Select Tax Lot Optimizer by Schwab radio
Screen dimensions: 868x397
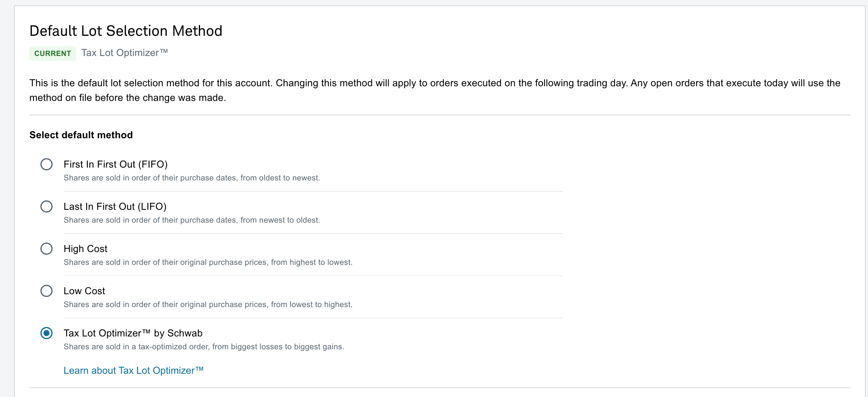click(x=46, y=333)
